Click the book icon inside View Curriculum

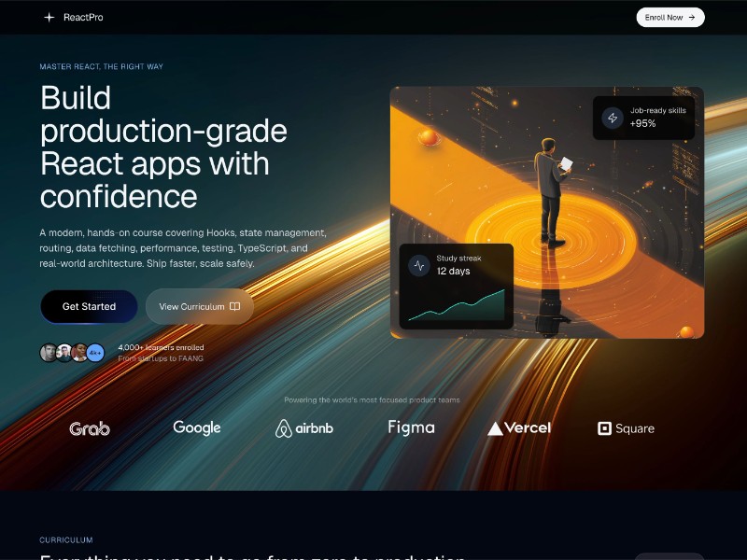point(235,306)
